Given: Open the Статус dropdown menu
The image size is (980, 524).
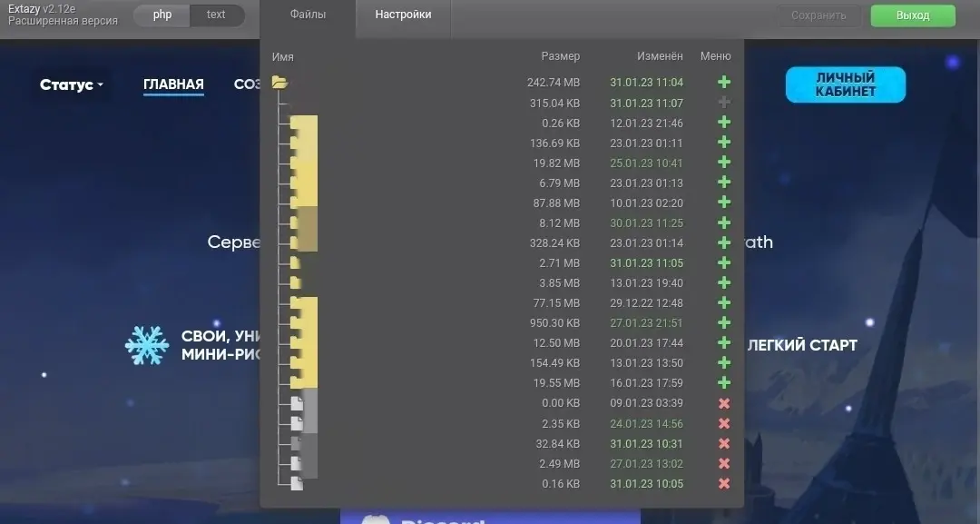Looking at the screenshot, I should coord(72,85).
